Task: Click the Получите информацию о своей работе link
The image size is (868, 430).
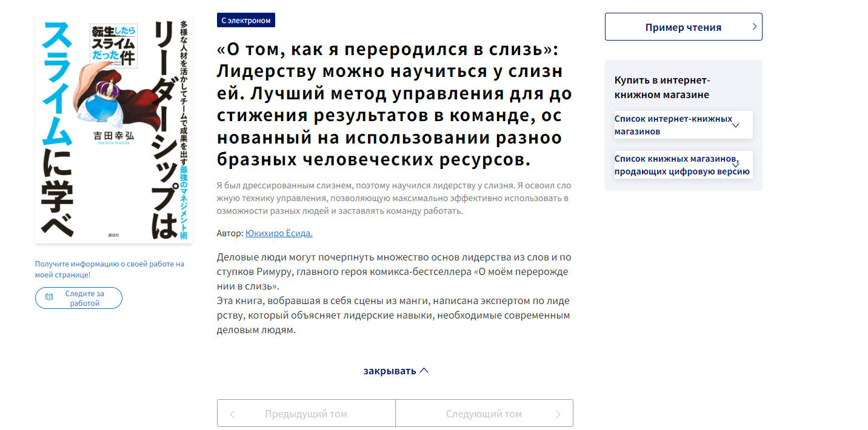Action: click(x=109, y=269)
